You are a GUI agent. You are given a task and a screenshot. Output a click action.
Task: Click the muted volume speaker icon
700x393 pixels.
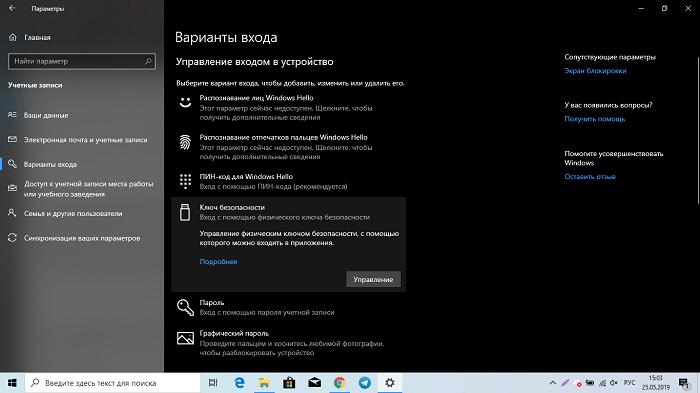pyautogui.click(x=614, y=383)
